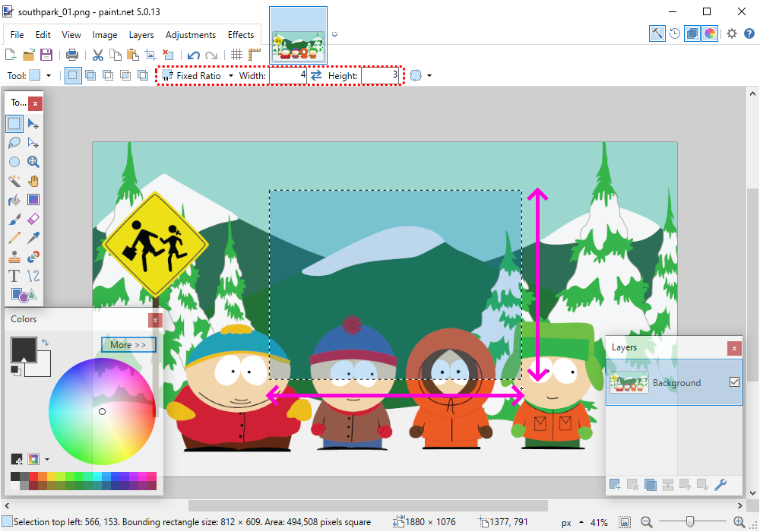Select the Text tool
Screen dimensions: 760x532
(14, 276)
